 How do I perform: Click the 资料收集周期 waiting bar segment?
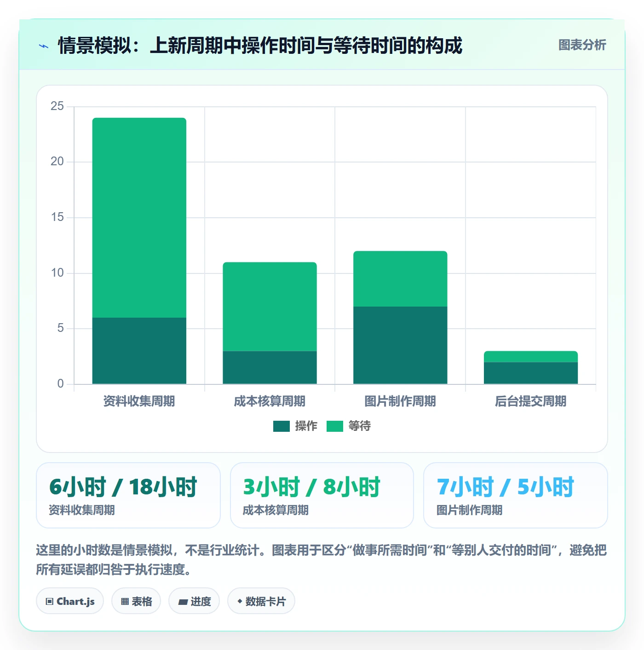pos(139,218)
